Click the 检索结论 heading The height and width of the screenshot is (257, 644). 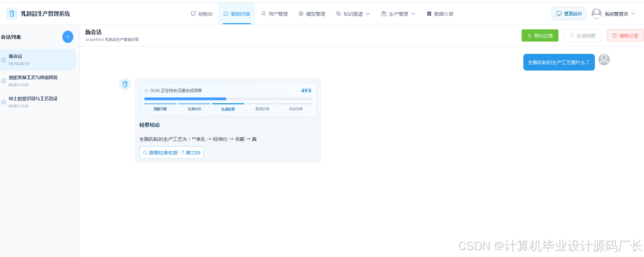150,125
